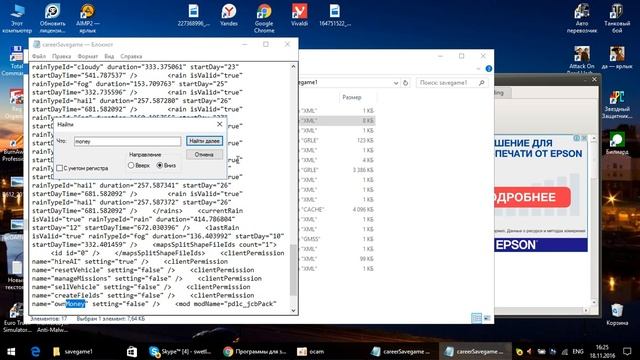Screen dimensions: 640x360
Task: Select the XML file sized 99 КБ
Action: (338, 259)
